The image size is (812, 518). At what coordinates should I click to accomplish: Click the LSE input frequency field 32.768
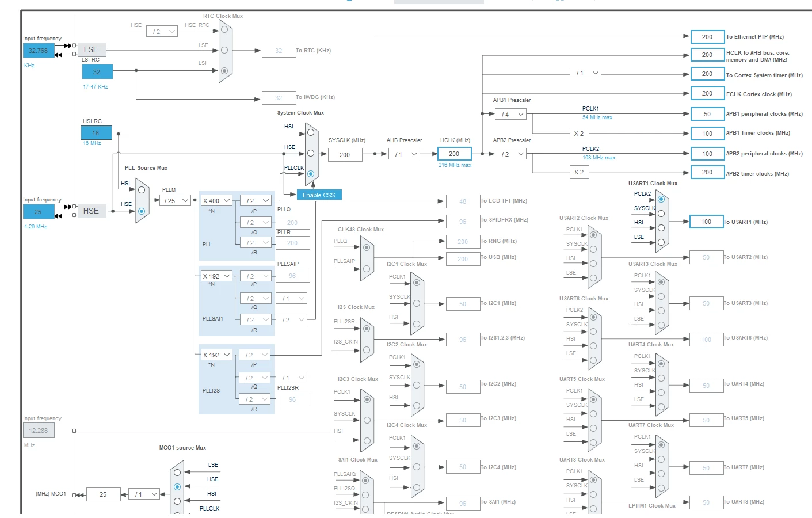39,51
